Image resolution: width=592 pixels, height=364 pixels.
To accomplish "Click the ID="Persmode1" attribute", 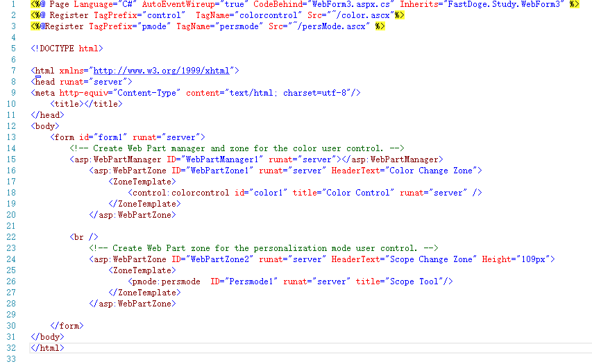I will pos(244,281).
